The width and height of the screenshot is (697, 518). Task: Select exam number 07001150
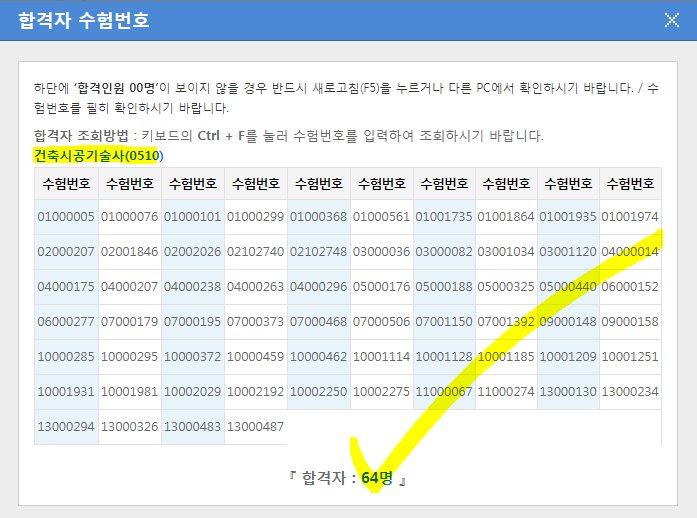tap(444, 321)
